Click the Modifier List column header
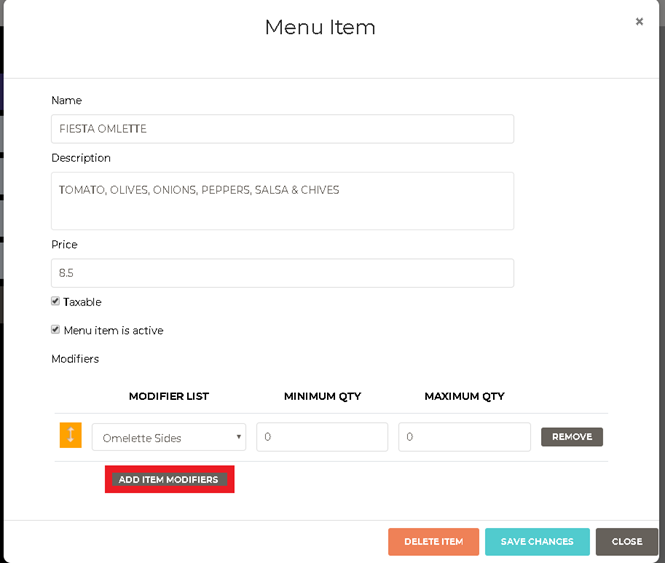Viewport: 665px width, 563px height. click(x=169, y=396)
